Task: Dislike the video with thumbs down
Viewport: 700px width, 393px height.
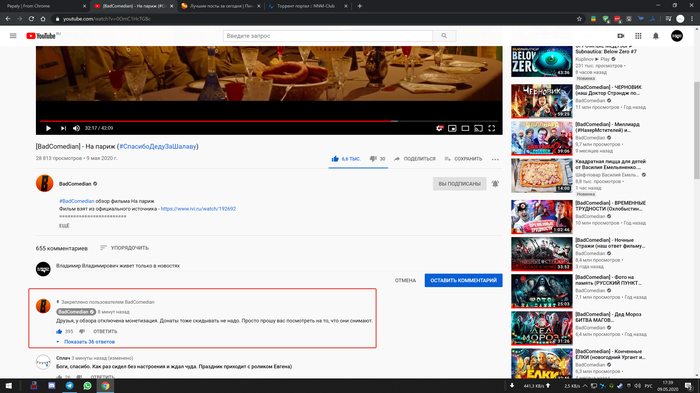Action: [378, 159]
